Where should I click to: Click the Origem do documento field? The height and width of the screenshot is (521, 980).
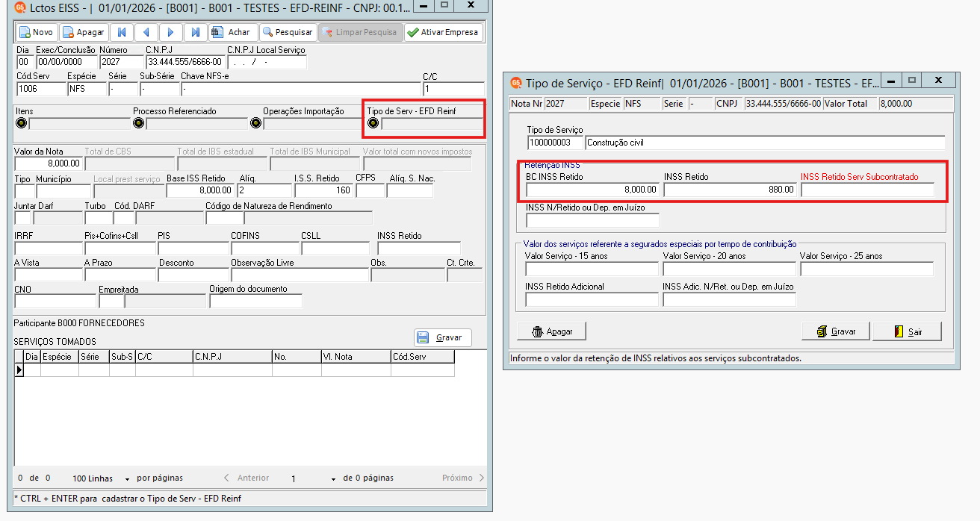(x=255, y=301)
